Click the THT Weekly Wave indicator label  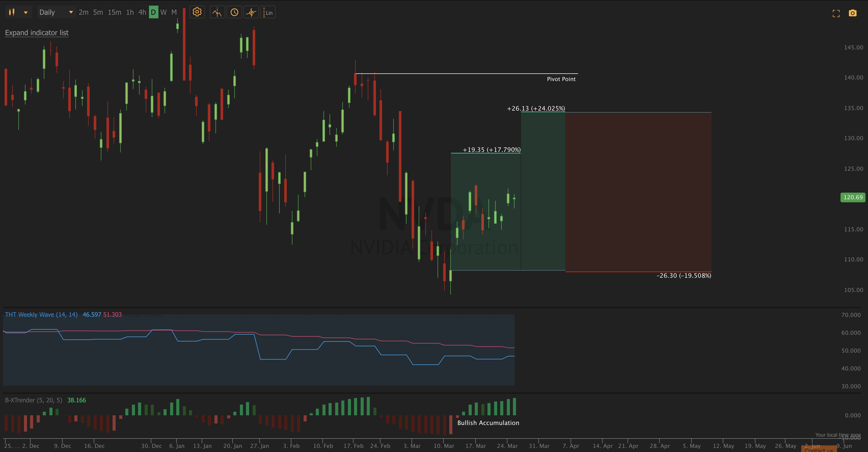(x=41, y=314)
